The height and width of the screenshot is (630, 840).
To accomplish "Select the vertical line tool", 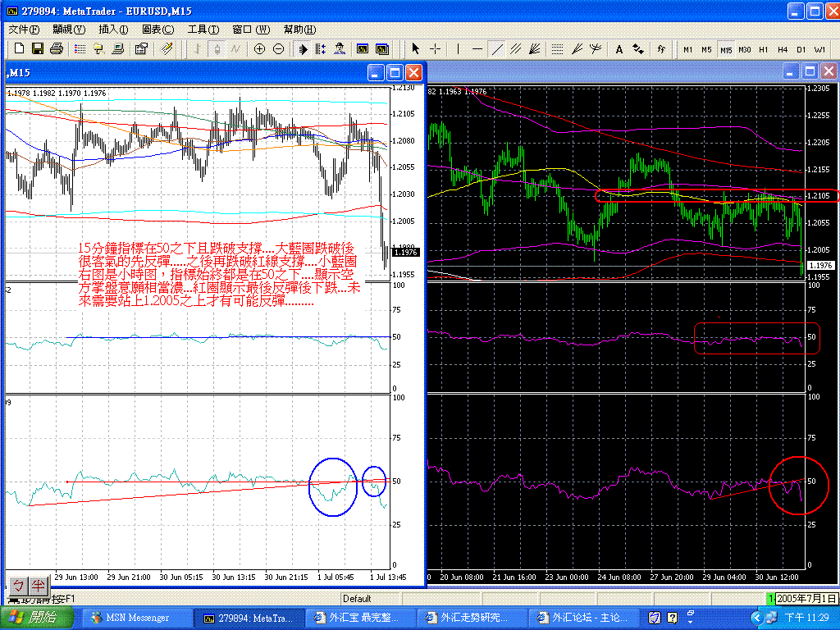I will pyautogui.click(x=458, y=48).
